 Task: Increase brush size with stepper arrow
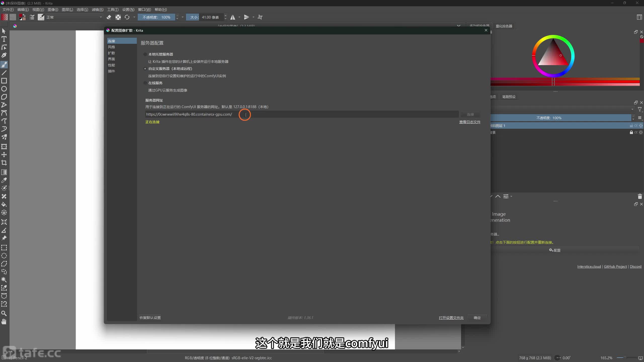pyautogui.click(x=225, y=16)
